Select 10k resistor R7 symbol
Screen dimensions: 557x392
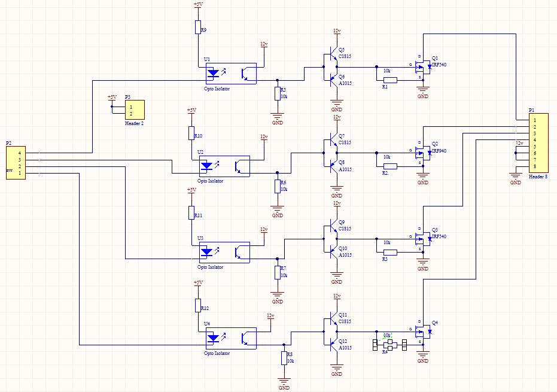coord(278,272)
